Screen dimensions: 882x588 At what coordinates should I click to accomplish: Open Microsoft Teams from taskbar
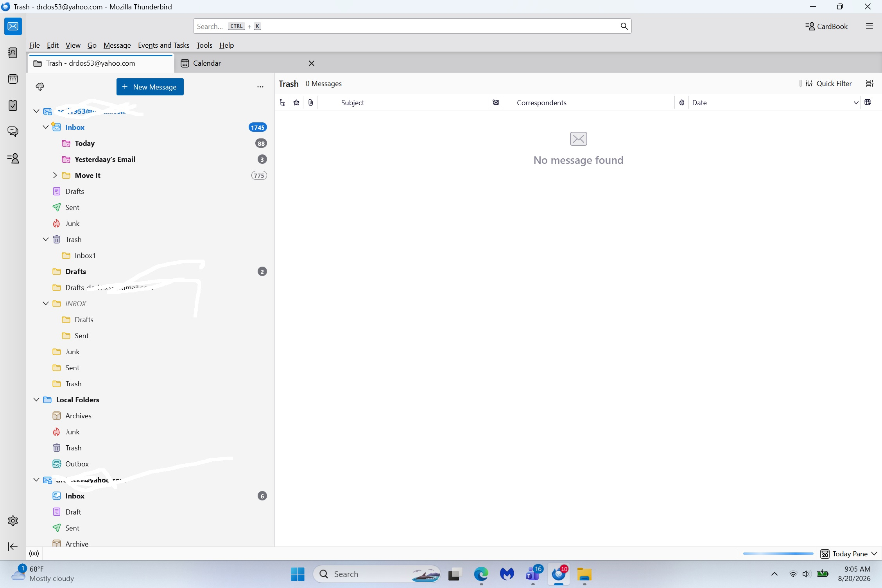coord(533,574)
